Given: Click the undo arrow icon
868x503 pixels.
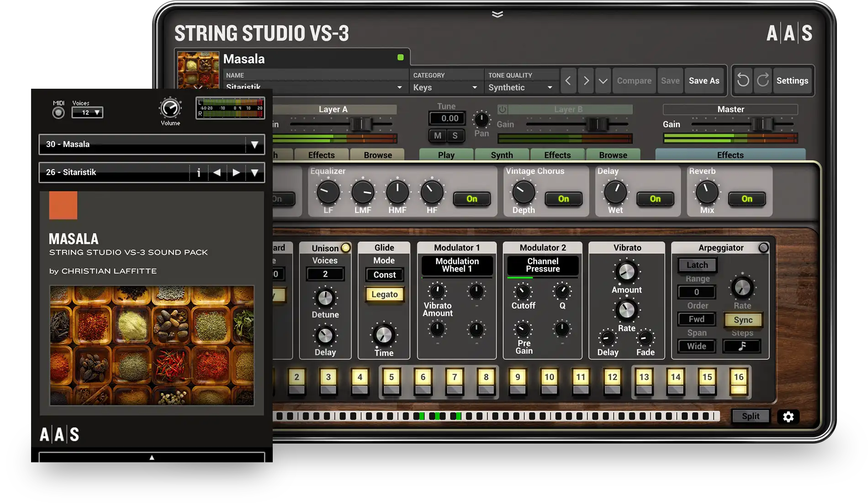Looking at the screenshot, I should 743,80.
